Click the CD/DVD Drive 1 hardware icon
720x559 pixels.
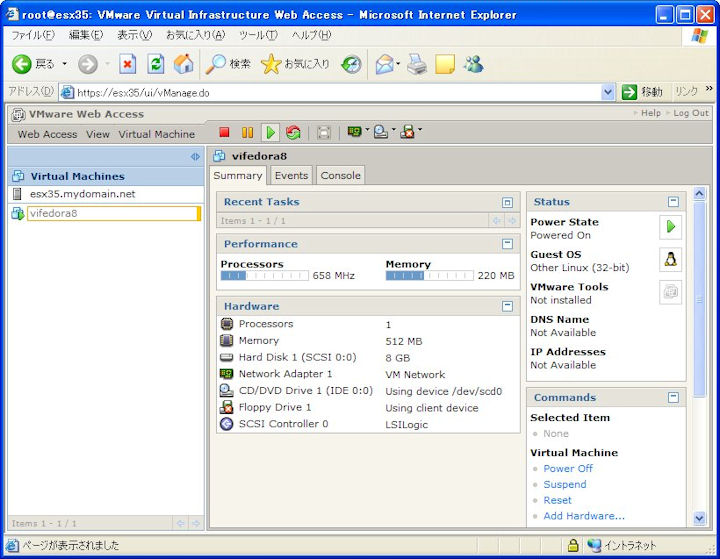point(226,390)
